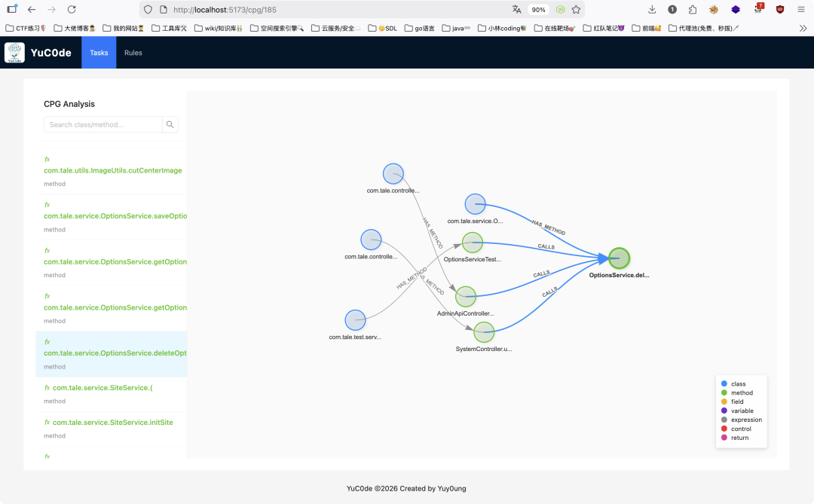The image size is (814, 504).
Task: Select the ImageUtils.cutCenterImage method entry
Action: pyautogui.click(x=112, y=170)
